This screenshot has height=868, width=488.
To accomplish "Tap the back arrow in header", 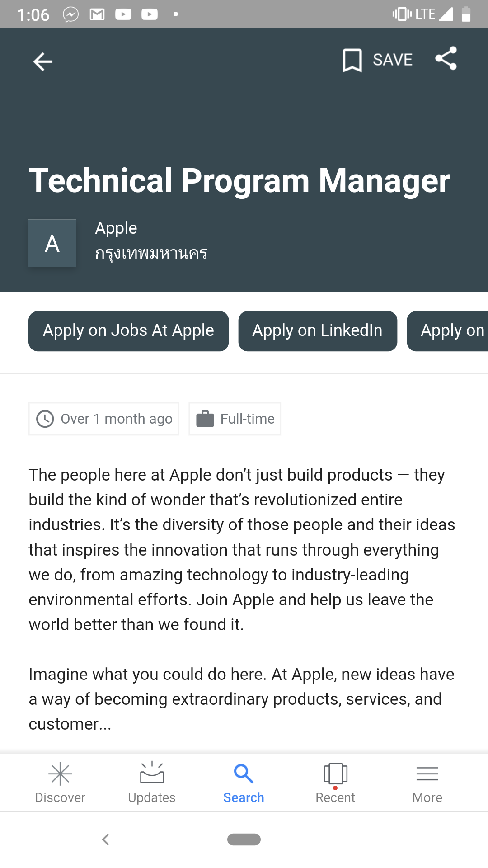I will pyautogui.click(x=43, y=61).
